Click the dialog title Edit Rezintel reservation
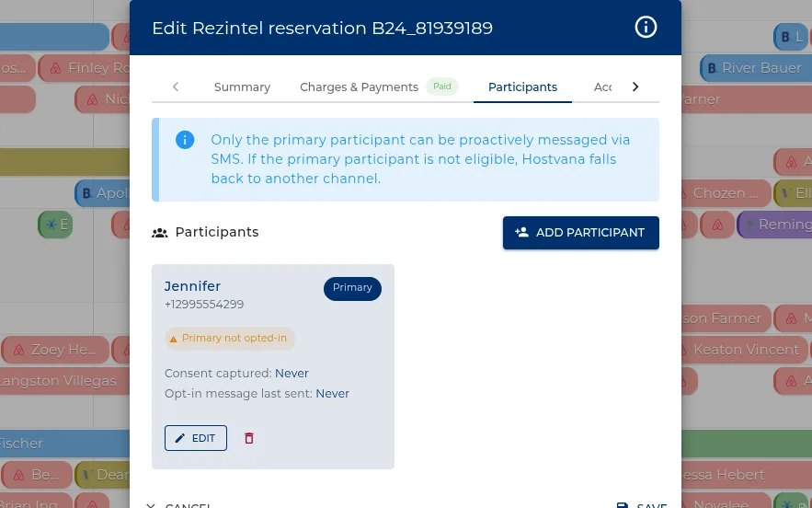812x508 pixels. tap(322, 28)
